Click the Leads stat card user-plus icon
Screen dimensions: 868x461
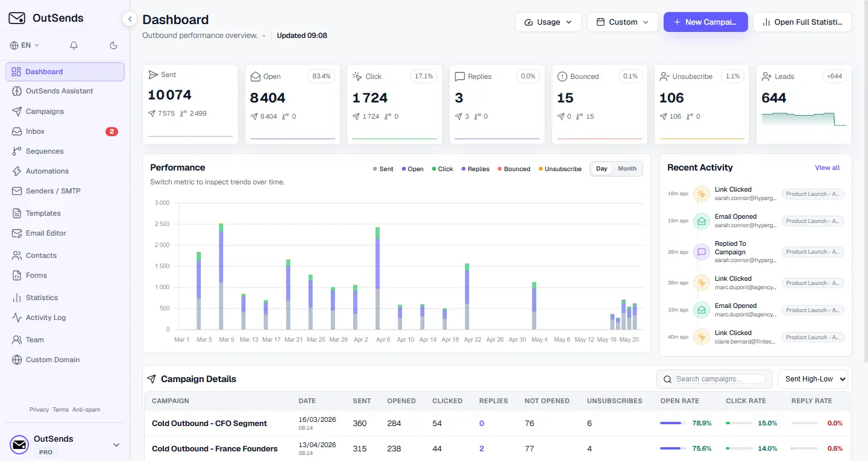click(x=767, y=77)
